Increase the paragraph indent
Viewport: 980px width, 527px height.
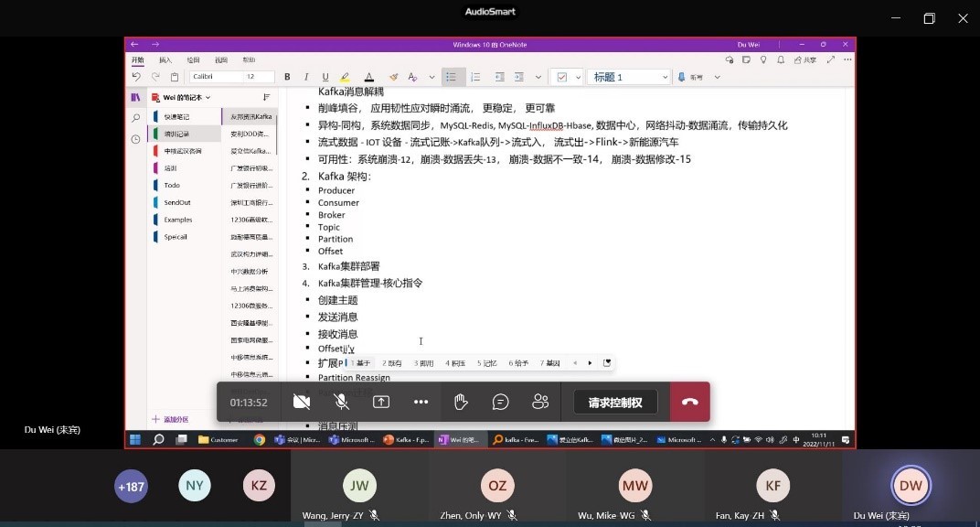[x=518, y=77]
